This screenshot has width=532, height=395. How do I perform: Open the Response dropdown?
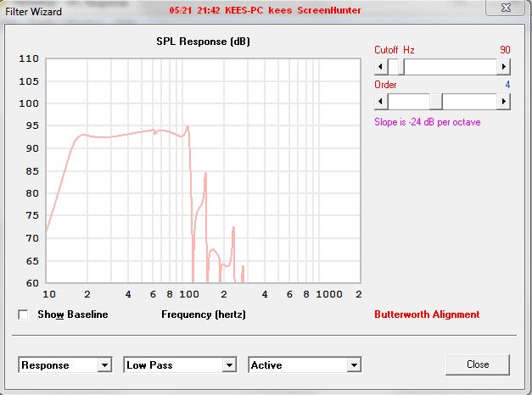(65, 364)
